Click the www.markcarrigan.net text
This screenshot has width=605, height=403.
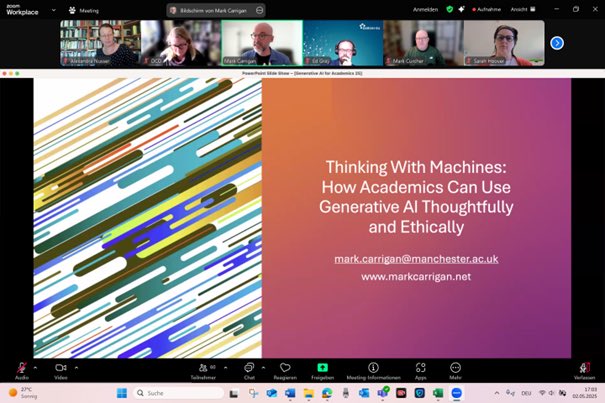click(x=416, y=276)
